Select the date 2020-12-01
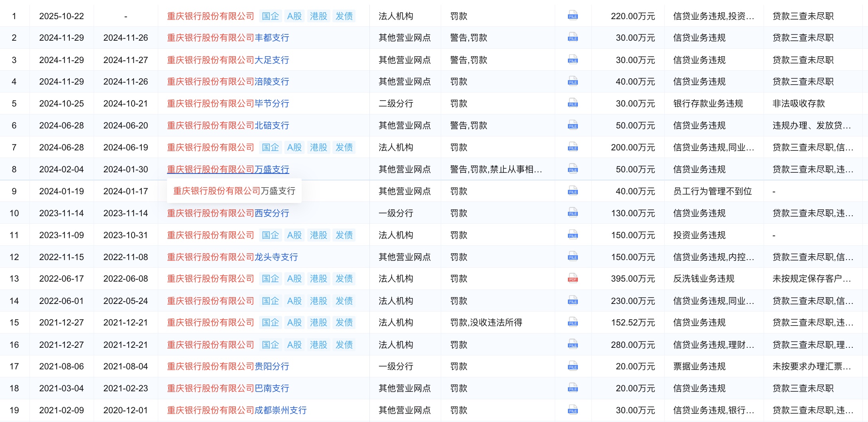Image resolution: width=868 pixels, height=422 pixels. pos(126,410)
